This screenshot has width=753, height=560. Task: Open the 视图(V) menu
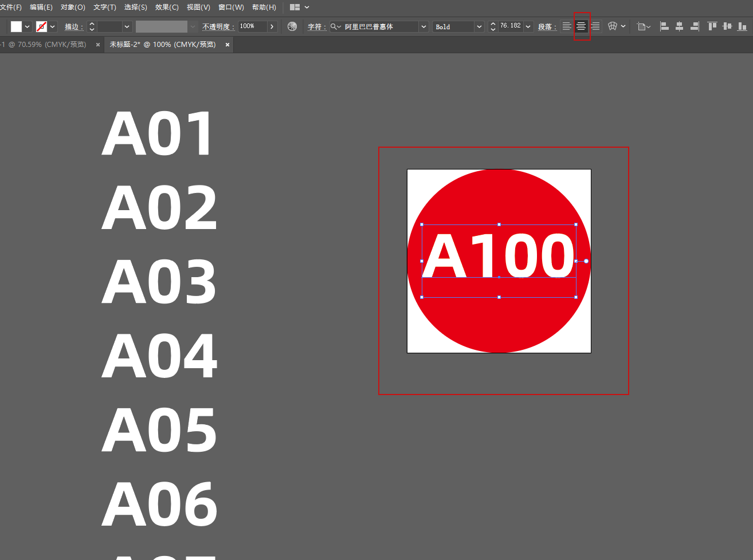198,7
